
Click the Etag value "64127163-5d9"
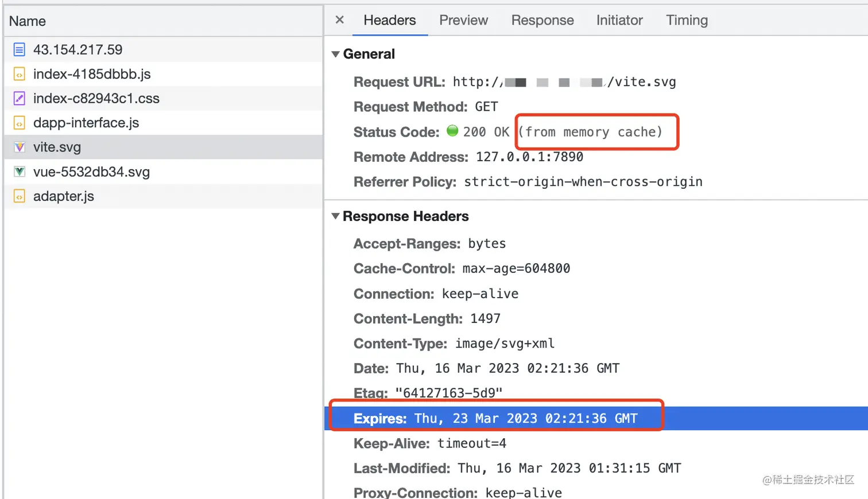click(448, 393)
